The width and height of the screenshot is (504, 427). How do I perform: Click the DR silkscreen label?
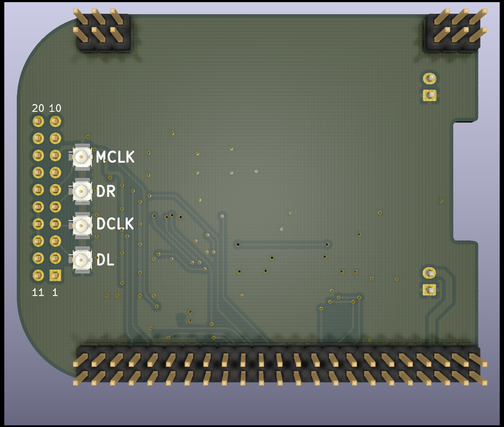coord(106,191)
